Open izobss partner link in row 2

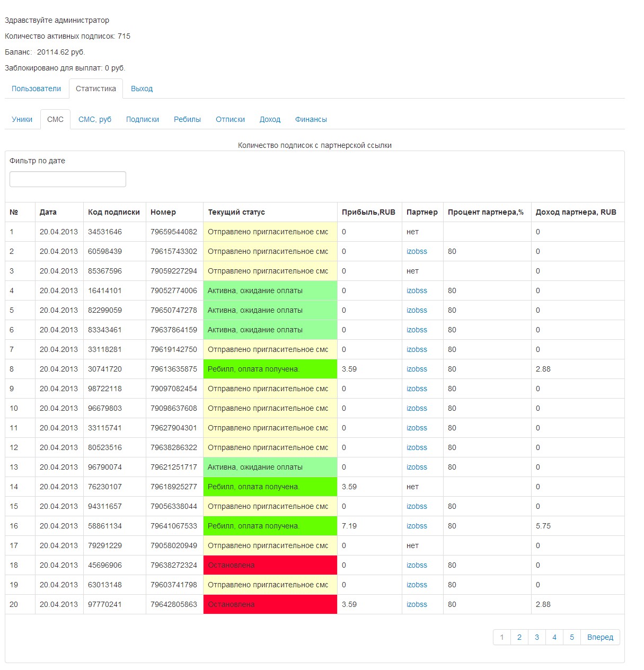[x=417, y=251]
